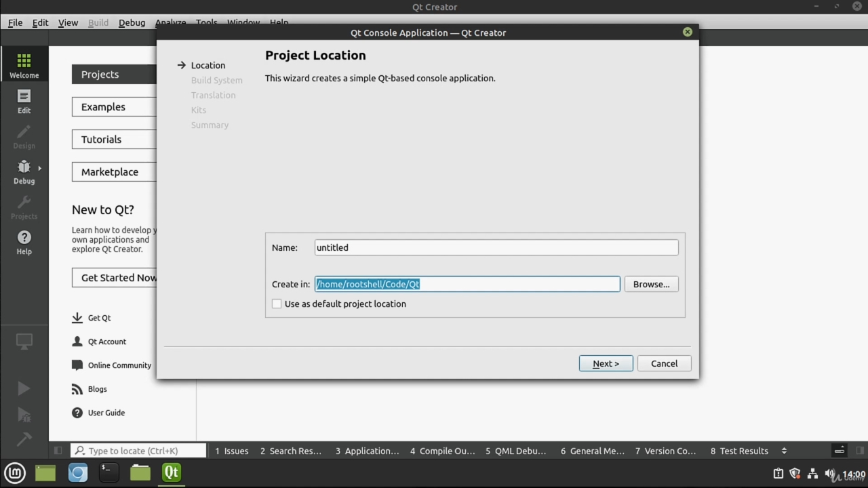Open the Debug menu

click(x=132, y=22)
